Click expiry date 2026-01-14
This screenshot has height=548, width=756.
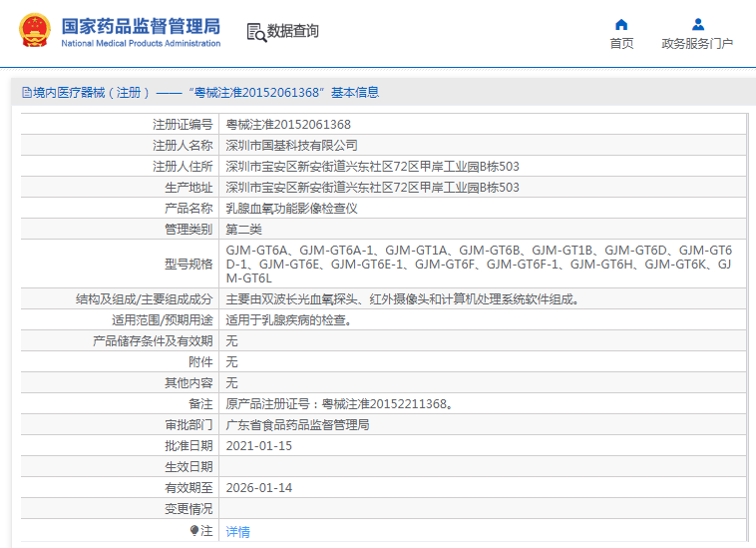(259, 488)
